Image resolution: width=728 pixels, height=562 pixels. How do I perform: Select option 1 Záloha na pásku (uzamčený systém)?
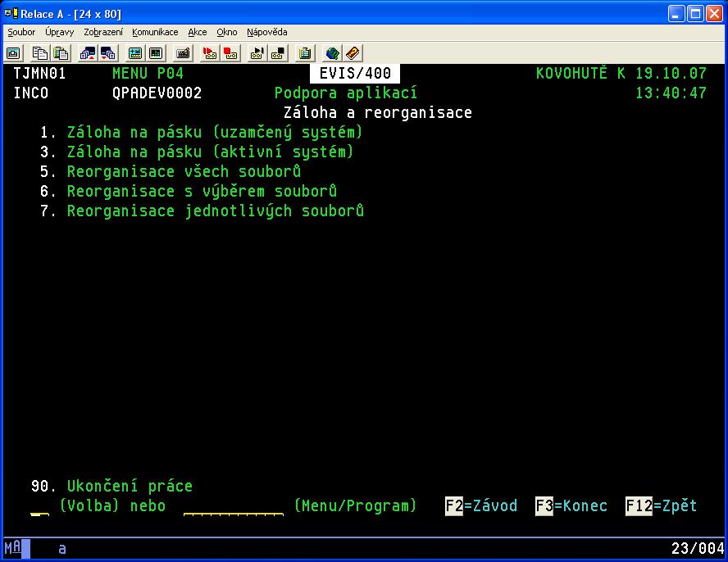pyautogui.click(x=201, y=132)
